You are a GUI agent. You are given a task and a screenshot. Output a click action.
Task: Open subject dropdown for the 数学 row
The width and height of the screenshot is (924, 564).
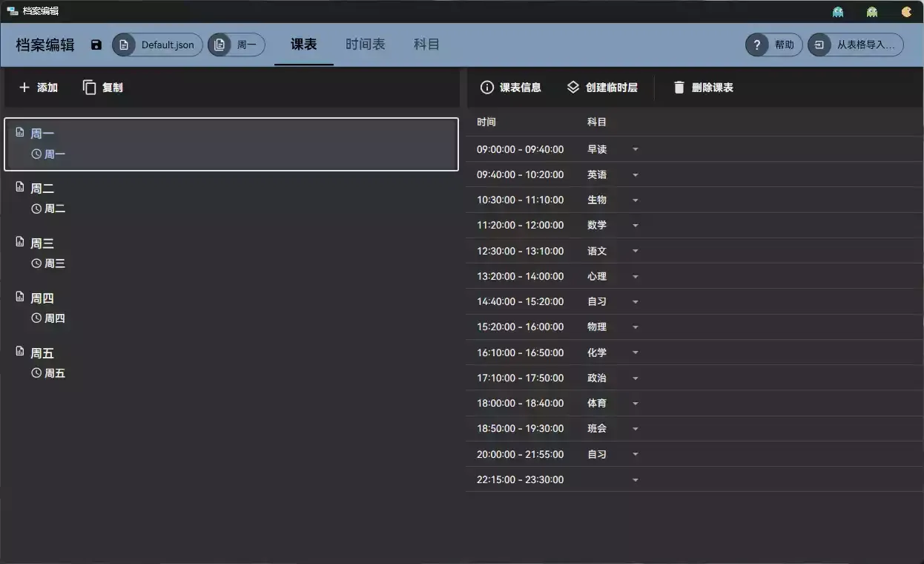[636, 226]
